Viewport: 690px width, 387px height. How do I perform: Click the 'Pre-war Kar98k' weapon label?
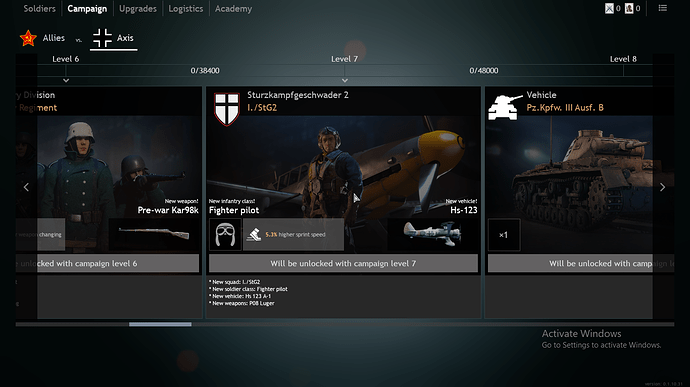pyautogui.click(x=168, y=210)
